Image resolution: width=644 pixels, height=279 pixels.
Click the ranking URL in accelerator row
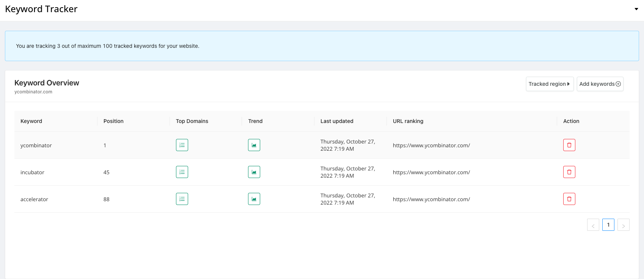coord(431,199)
